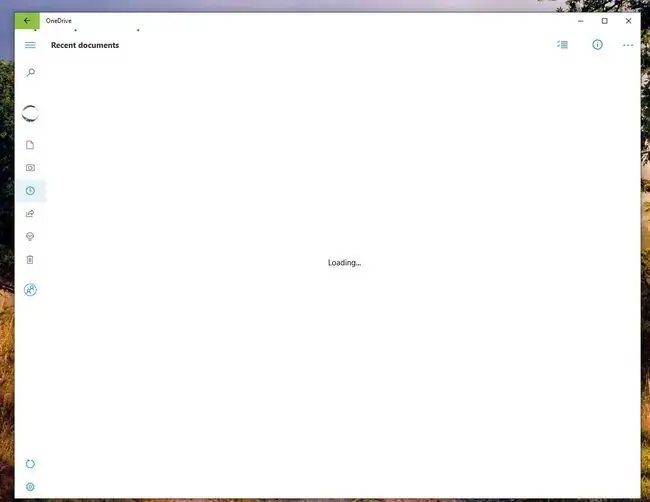The height and width of the screenshot is (502, 650).
Task: Go back with the green arrow button
Action: (27, 21)
